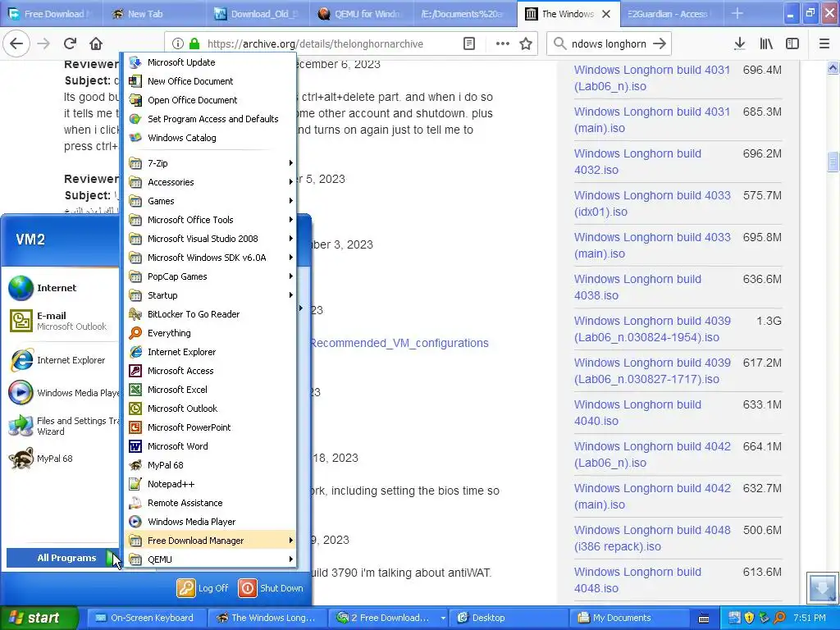
Task: Open Windows Media Player in programs list
Action: [x=210, y=522]
